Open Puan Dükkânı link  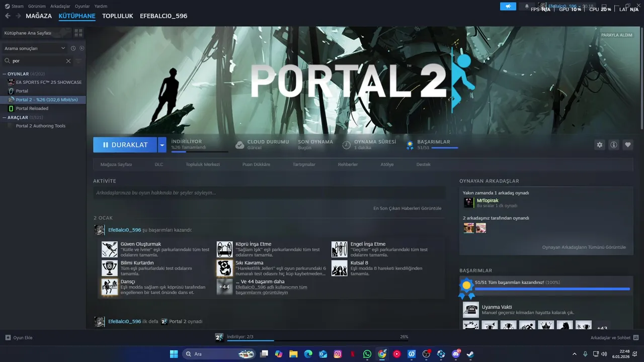(256, 164)
